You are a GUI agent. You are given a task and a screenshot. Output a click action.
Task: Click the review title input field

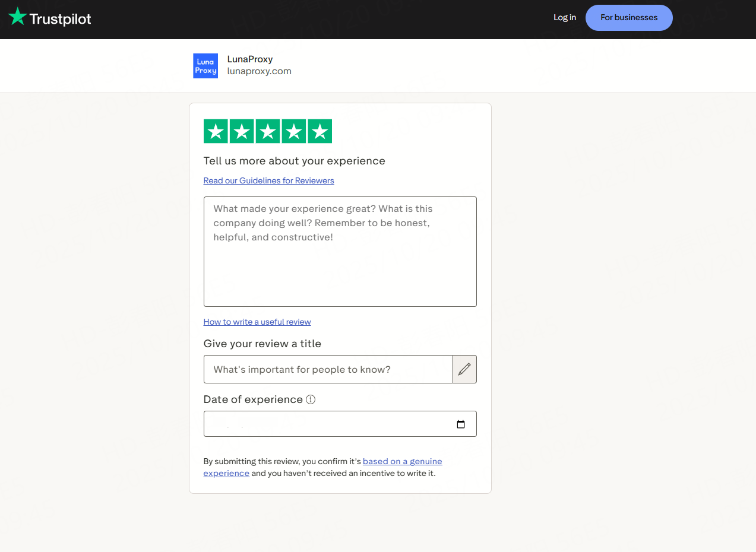pyautogui.click(x=328, y=369)
